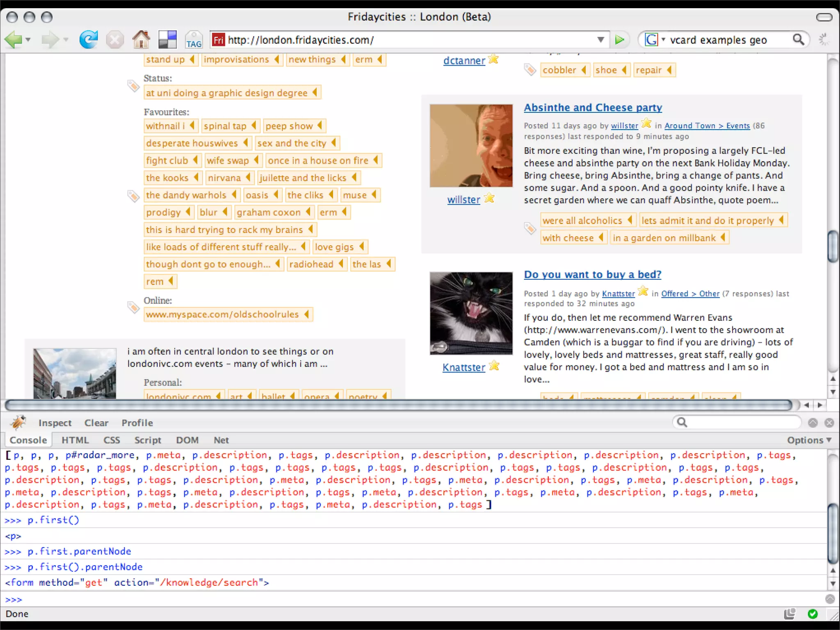The image size is (840, 630).
Task: Open the Around Town > Events category link
Action: (707, 126)
